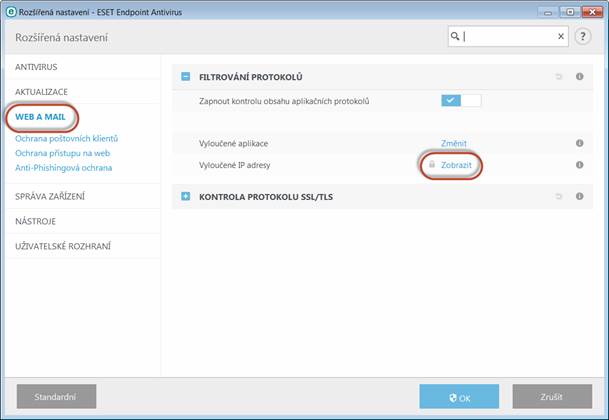Open Ochrana přístupu na web subsection
609x420 pixels.
(63, 153)
